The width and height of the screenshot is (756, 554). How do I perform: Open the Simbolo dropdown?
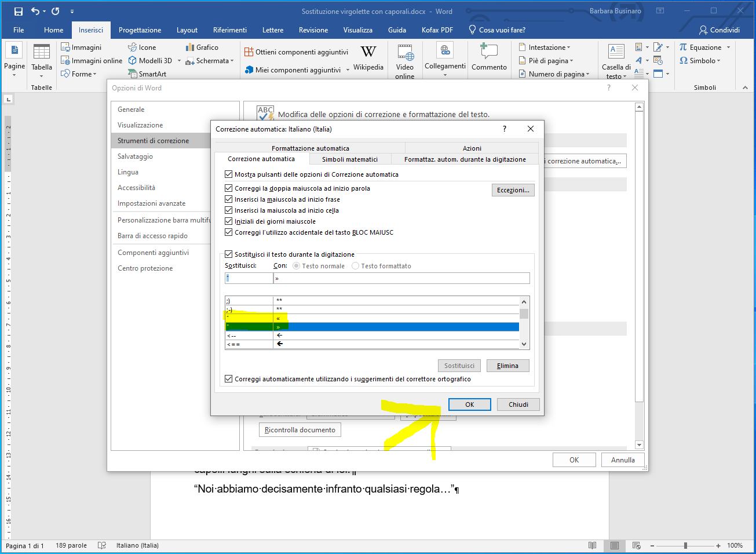[x=700, y=61]
